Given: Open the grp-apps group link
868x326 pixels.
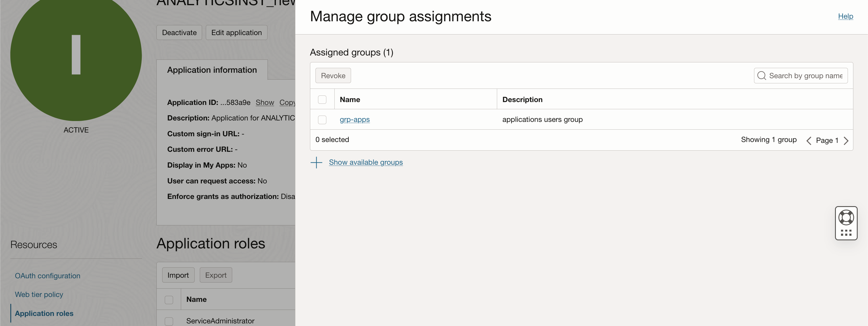Looking at the screenshot, I should click(354, 120).
